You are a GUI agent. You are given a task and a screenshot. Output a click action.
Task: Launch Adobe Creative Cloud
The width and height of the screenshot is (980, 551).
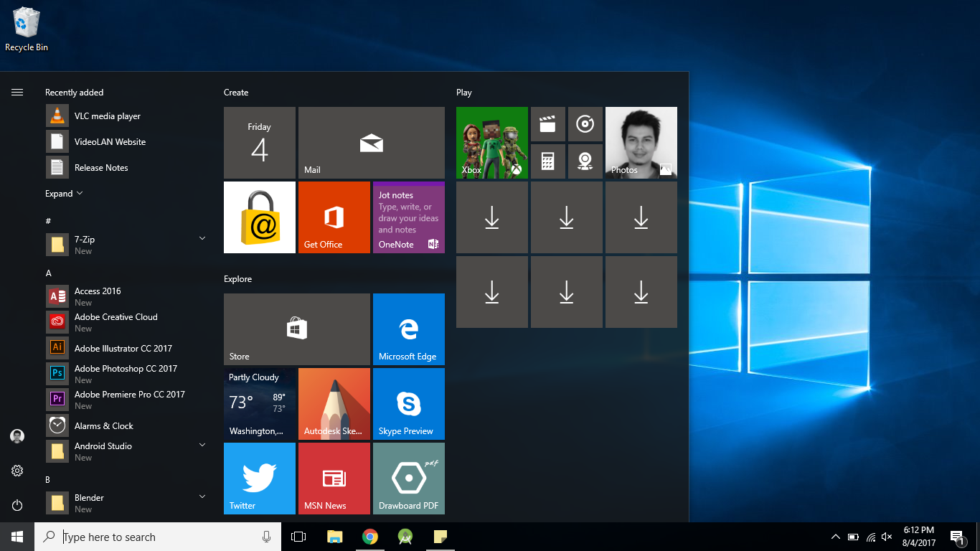(126, 322)
